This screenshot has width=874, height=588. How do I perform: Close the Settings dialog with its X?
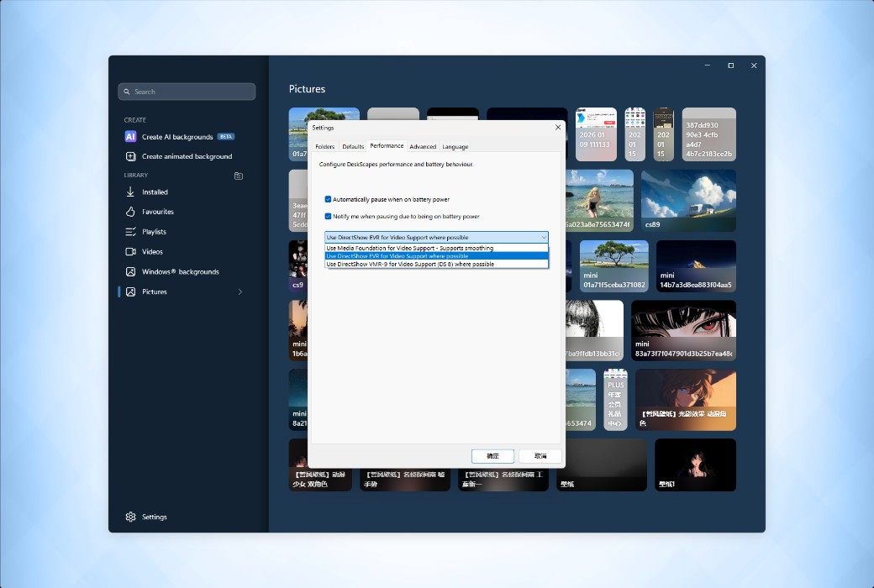pos(558,128)
